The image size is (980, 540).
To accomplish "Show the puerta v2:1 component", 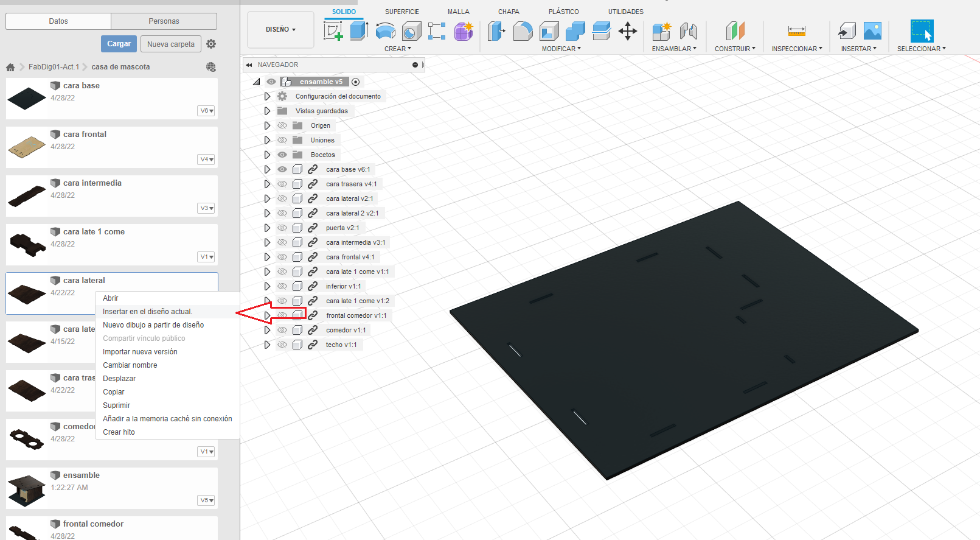I will pos(282,228).
